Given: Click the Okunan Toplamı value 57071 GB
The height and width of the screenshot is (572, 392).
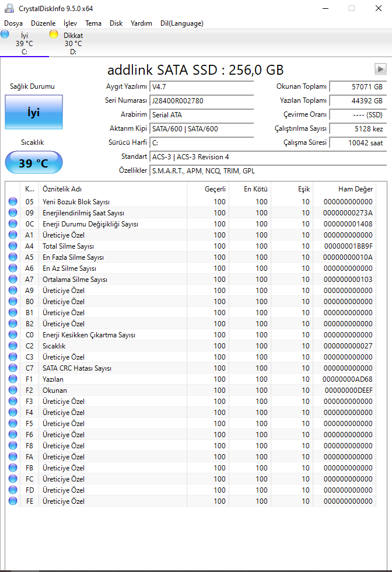Looking at the screenshot, I should [x=358, y=87].
